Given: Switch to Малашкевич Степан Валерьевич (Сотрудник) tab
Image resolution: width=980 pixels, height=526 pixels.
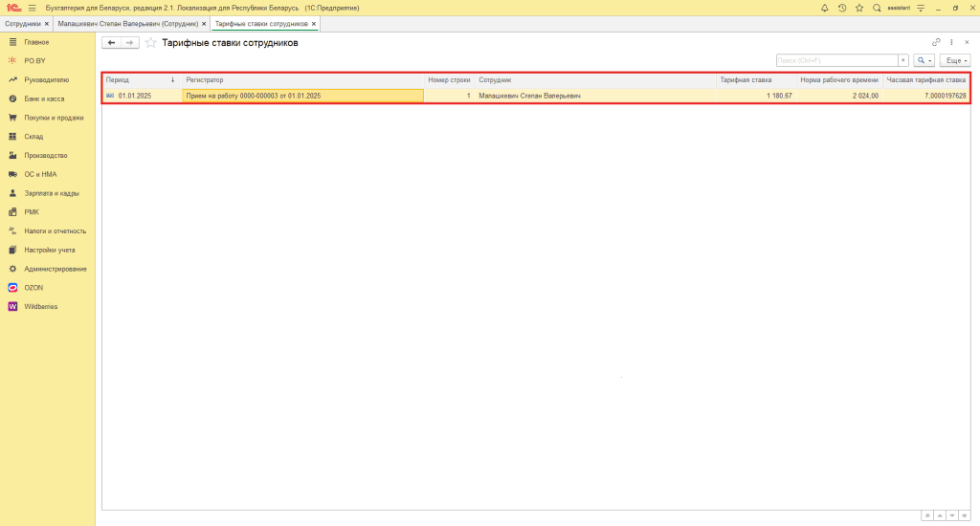Looking at the screenshot, I should pos(128,24).
